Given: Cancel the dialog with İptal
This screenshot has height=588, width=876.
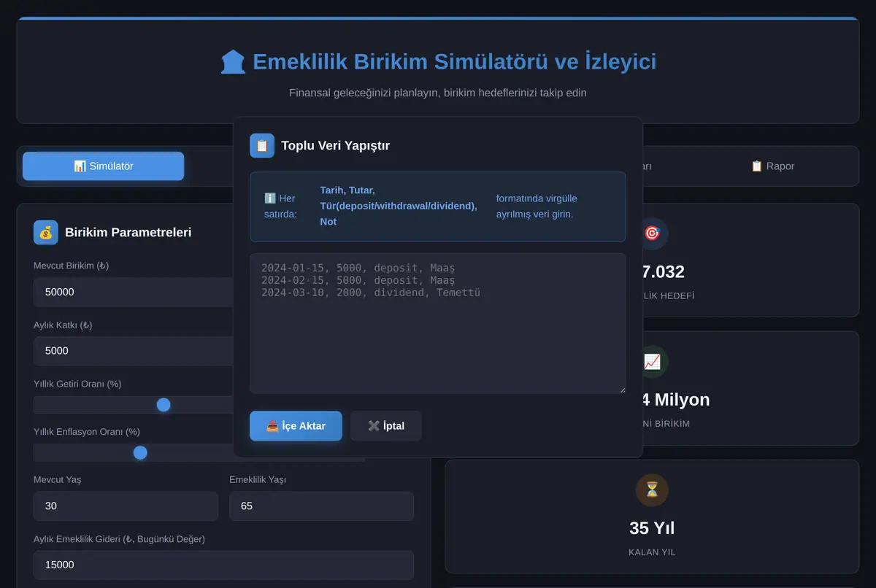Looking at the screenshot, I should [x=386, y=426].
